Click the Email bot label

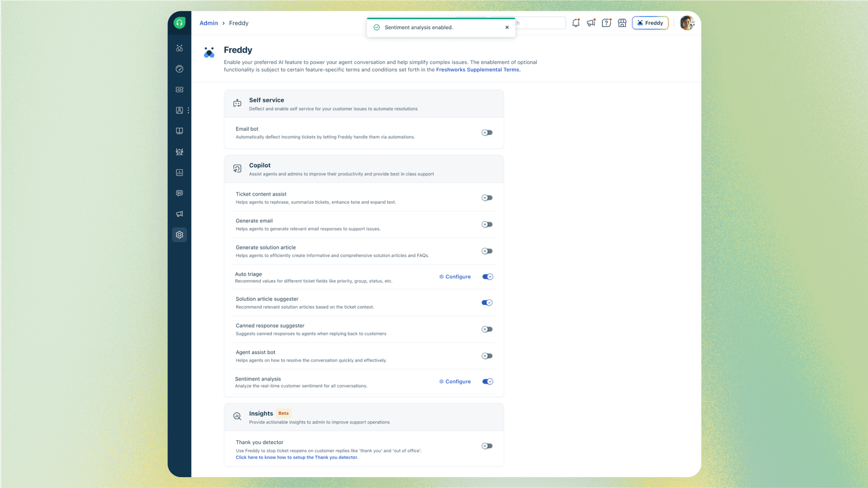[x=247, y=129]
